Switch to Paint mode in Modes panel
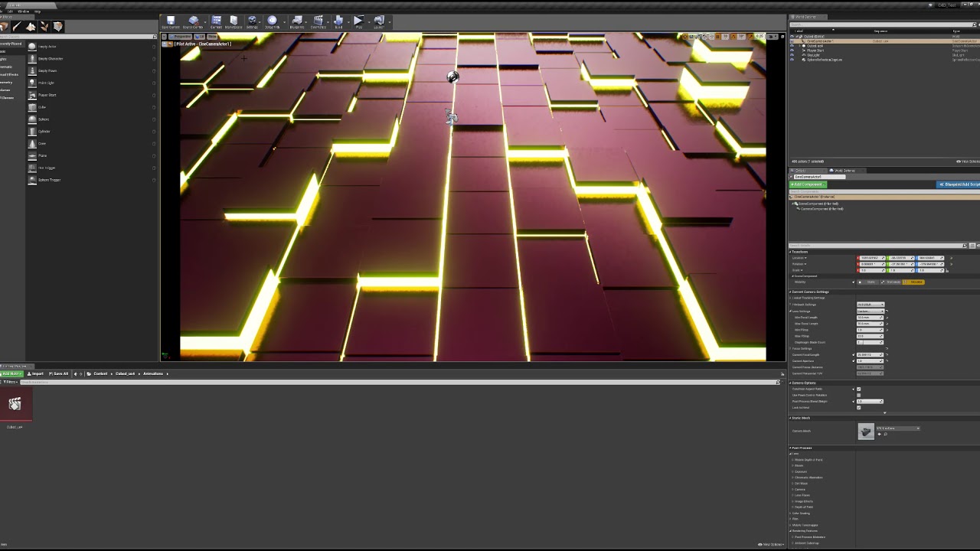Image resolution: width=980 pixels, height=551 pixels. click(17, 27)
